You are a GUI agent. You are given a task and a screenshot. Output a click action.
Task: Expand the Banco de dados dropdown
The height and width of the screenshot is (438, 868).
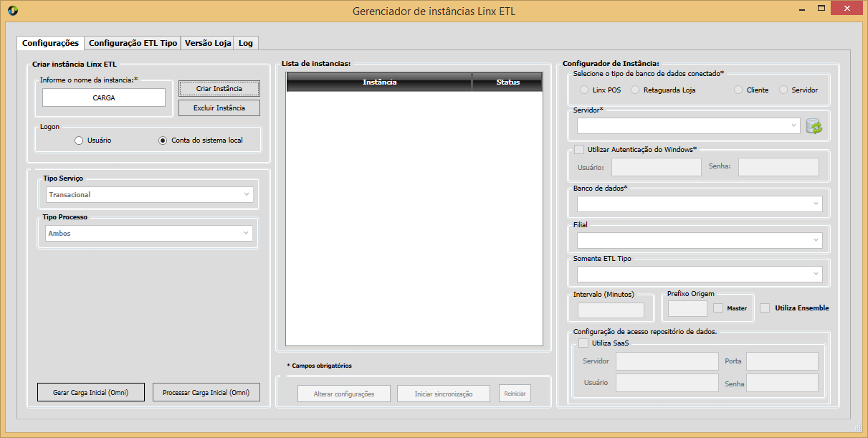click(700, 204)
